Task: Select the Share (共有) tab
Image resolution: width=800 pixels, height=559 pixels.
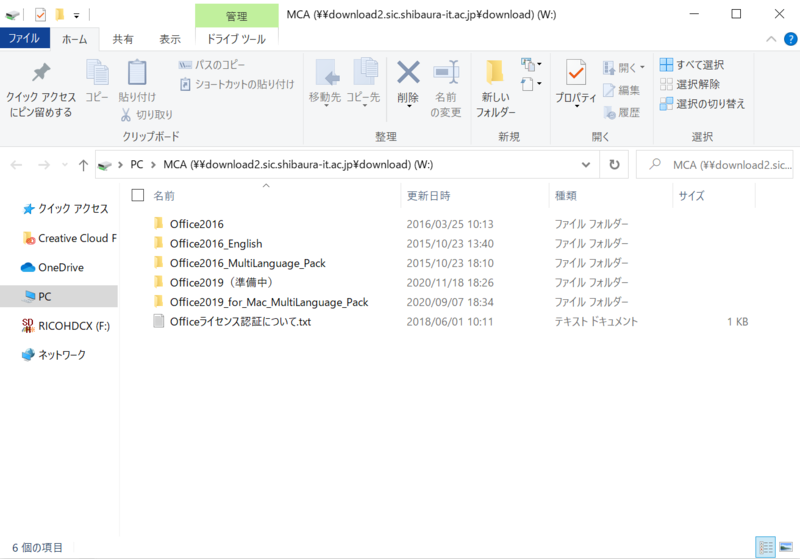Action: click(x=123, y=39)
